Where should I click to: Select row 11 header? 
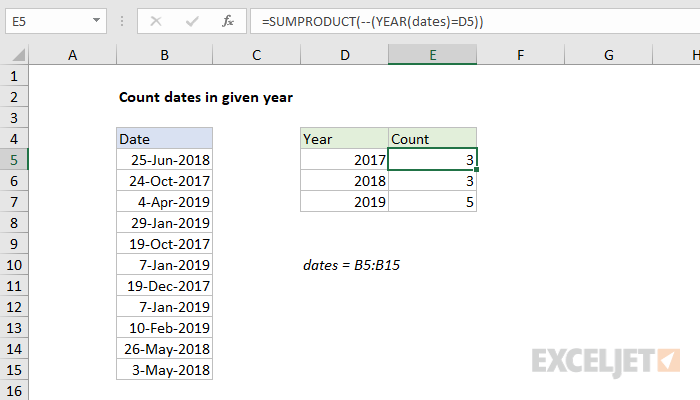point(14,286)
